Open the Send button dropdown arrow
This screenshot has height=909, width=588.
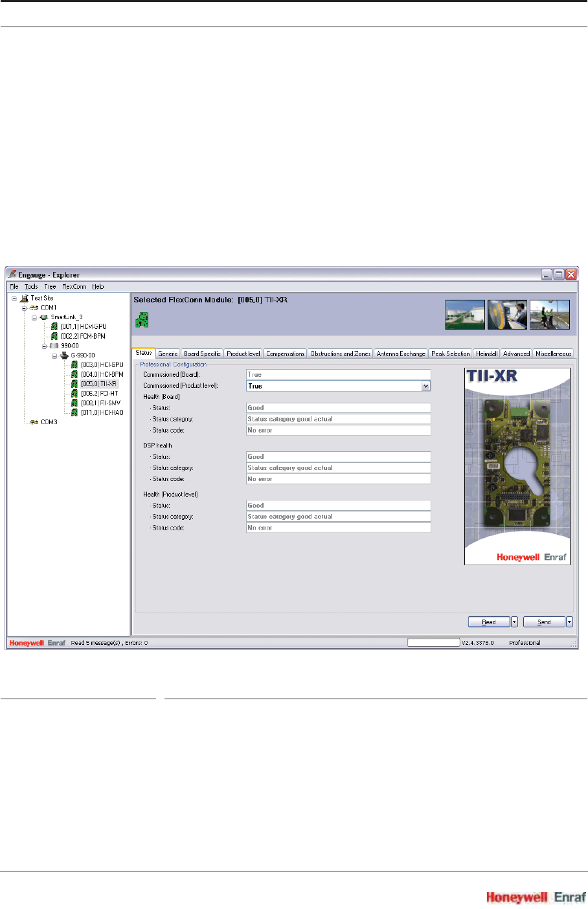[x=569, y=622]
